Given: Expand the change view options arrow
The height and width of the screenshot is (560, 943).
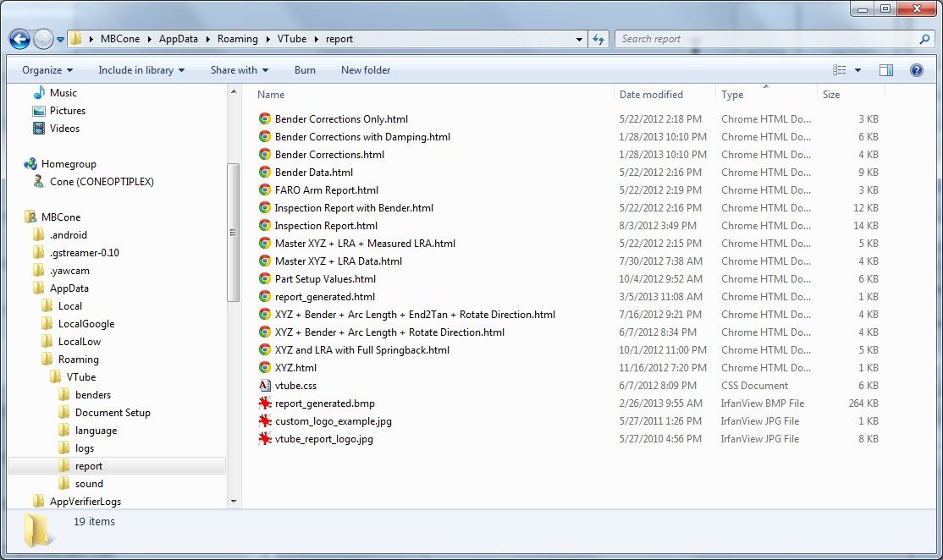Looking at the screenshot, I should click(858, 70).
